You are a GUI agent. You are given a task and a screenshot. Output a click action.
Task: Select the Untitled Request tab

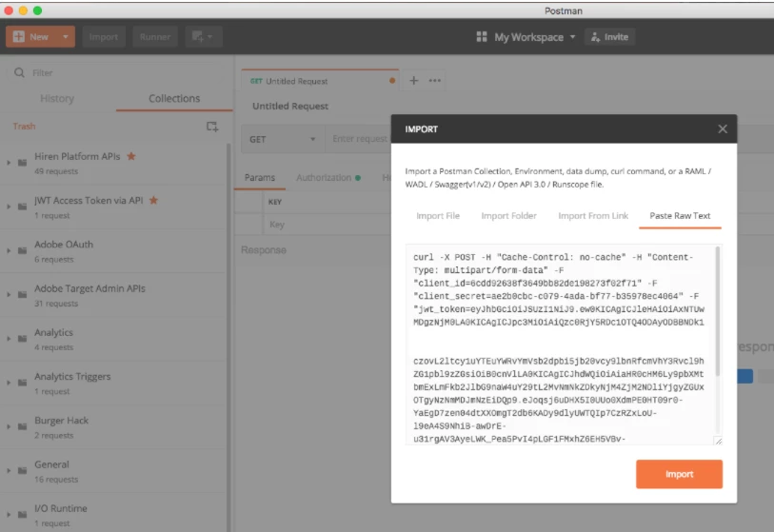320,81
